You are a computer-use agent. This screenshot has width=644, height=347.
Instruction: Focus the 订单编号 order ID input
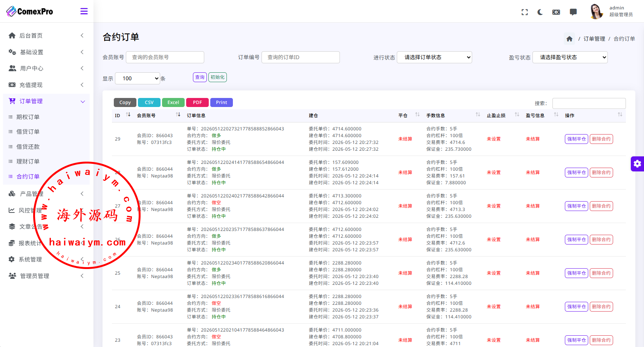(301, 57)
